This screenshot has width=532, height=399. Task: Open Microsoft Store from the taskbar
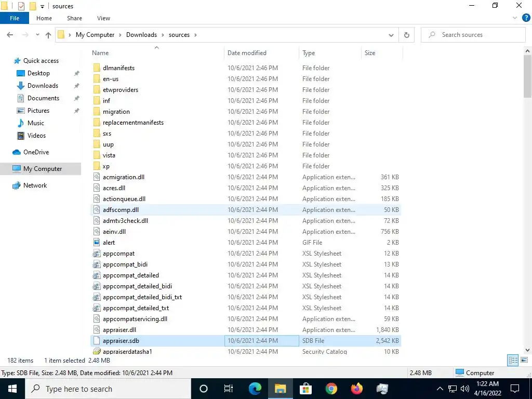click(305, 389)
